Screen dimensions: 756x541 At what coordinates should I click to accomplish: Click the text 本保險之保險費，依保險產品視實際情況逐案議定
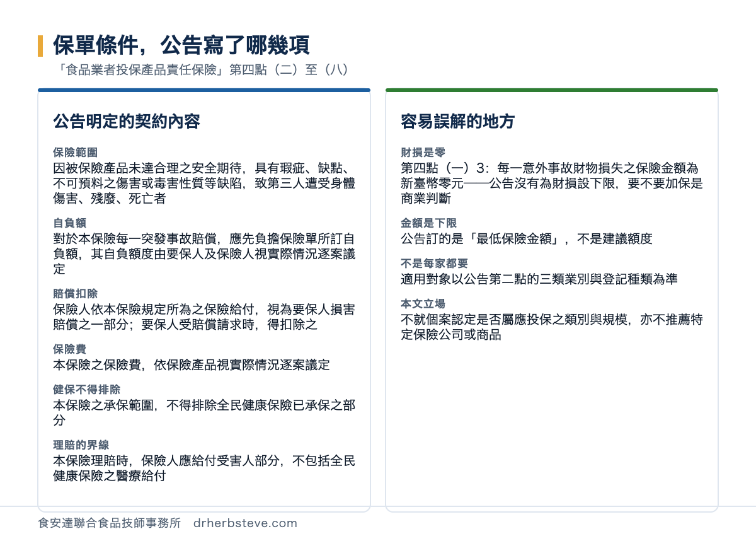click(x=191, y=365)
